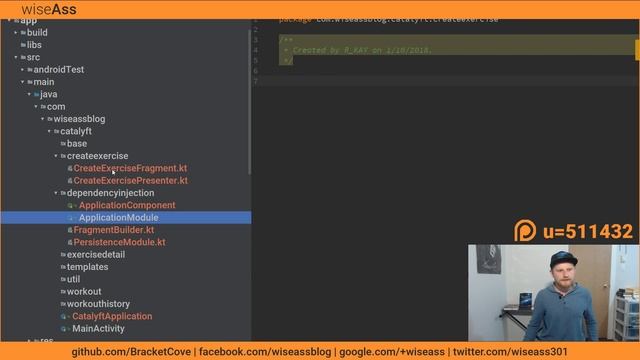This screenshot has height=360, width=640.
Task: Select the build folder name
Action: [x=37, y=32]
